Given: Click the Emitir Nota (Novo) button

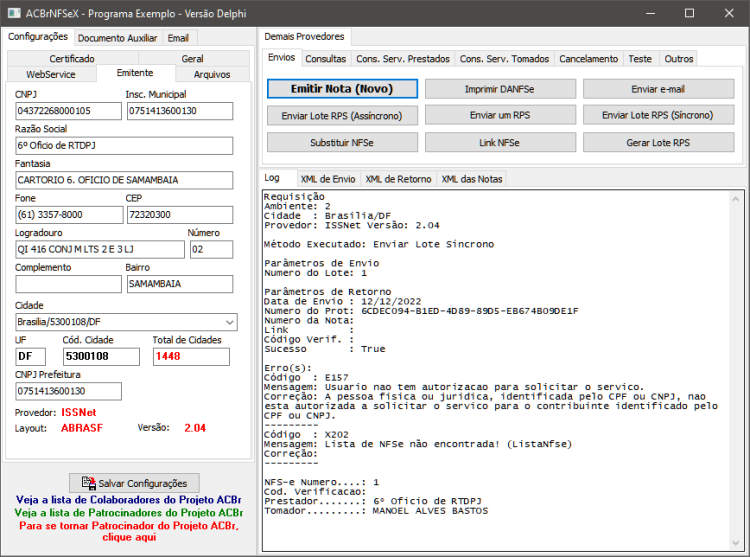Looking at the screenshot, I should coord(342,89).
